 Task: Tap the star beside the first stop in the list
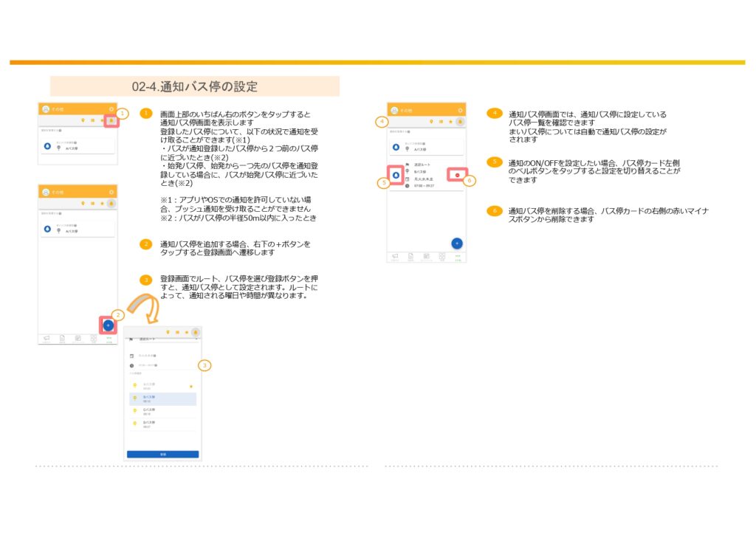(x=191, y=386)
